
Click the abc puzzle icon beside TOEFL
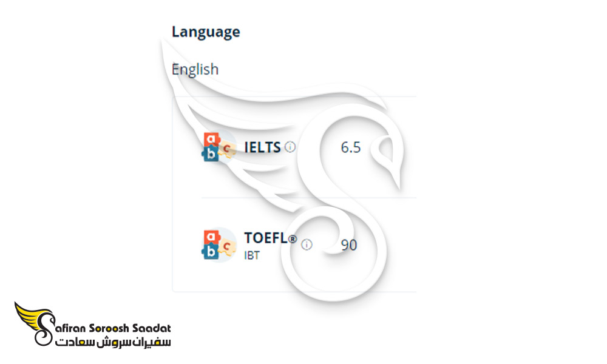[x=219, y=244]
